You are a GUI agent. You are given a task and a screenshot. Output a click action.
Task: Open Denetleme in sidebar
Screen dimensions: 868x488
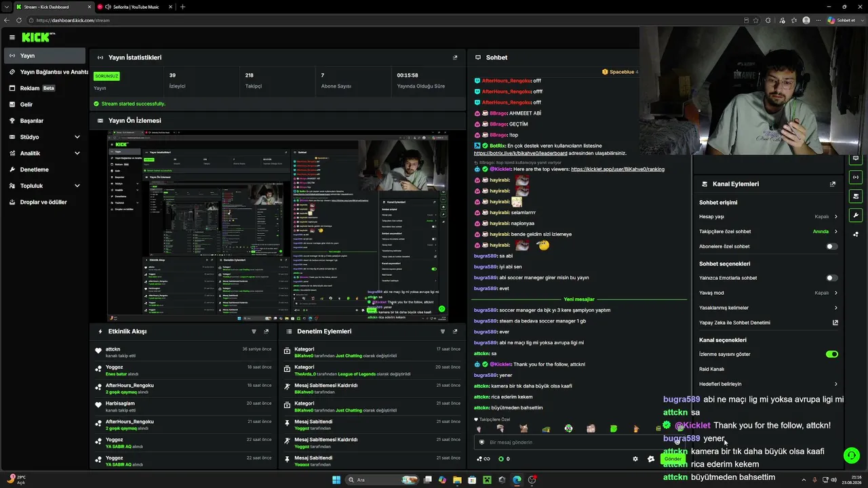point(45,169)
